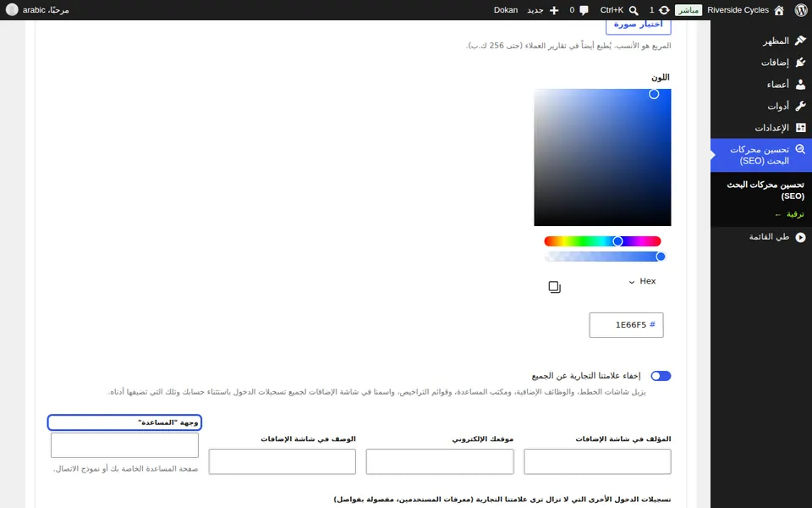Viewport: 812px width, 508px height.
Task: Open Ctrl+K search magnifier icon
Action: pos(634,10)
